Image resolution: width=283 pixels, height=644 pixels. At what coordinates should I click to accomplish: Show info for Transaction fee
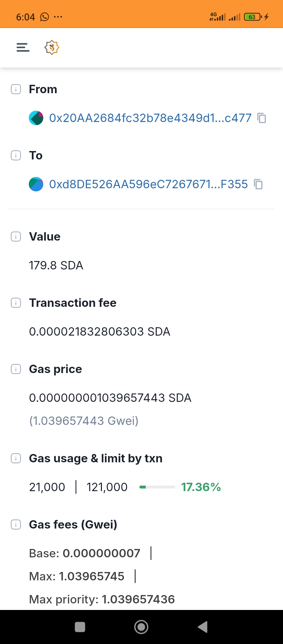pos(16,303)
